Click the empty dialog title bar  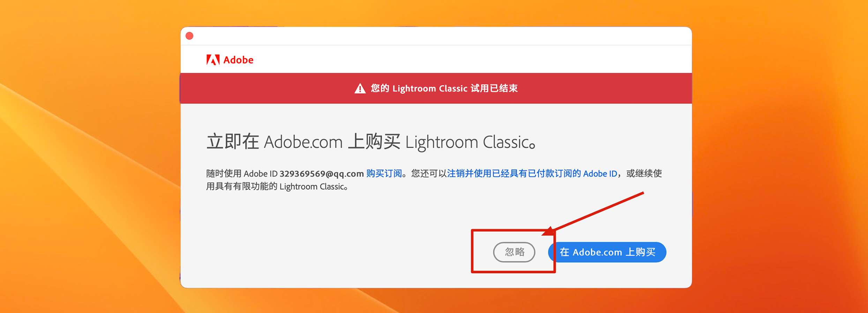(436, 36)
